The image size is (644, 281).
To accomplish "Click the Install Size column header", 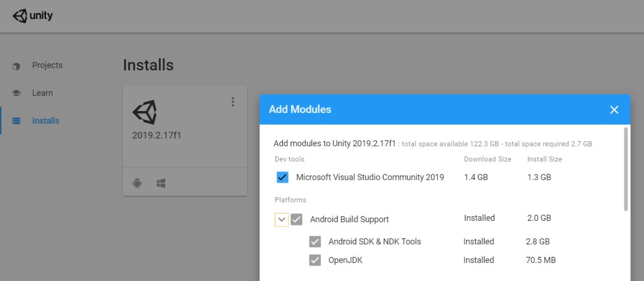I will (x=544, y=159).
